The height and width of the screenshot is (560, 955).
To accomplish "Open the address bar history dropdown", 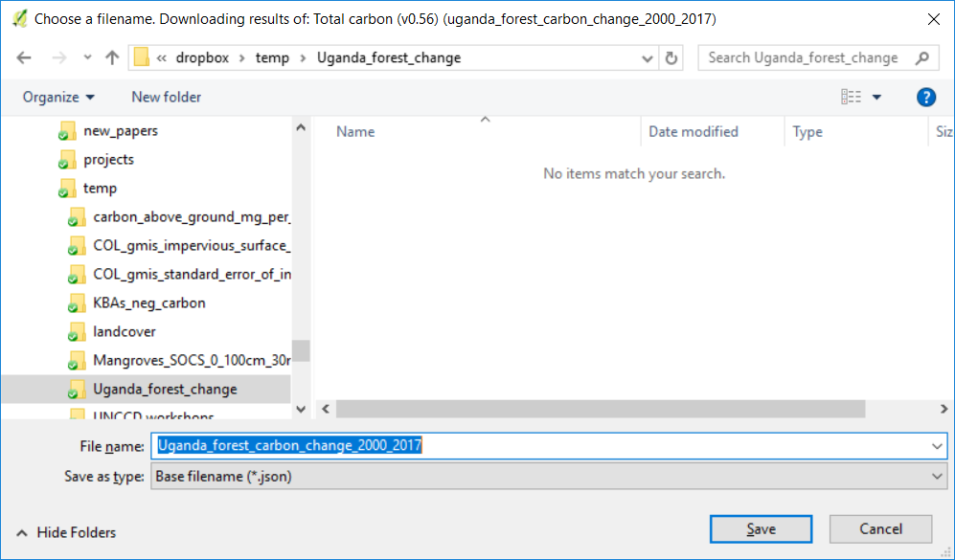I will (x=648, y=57).
